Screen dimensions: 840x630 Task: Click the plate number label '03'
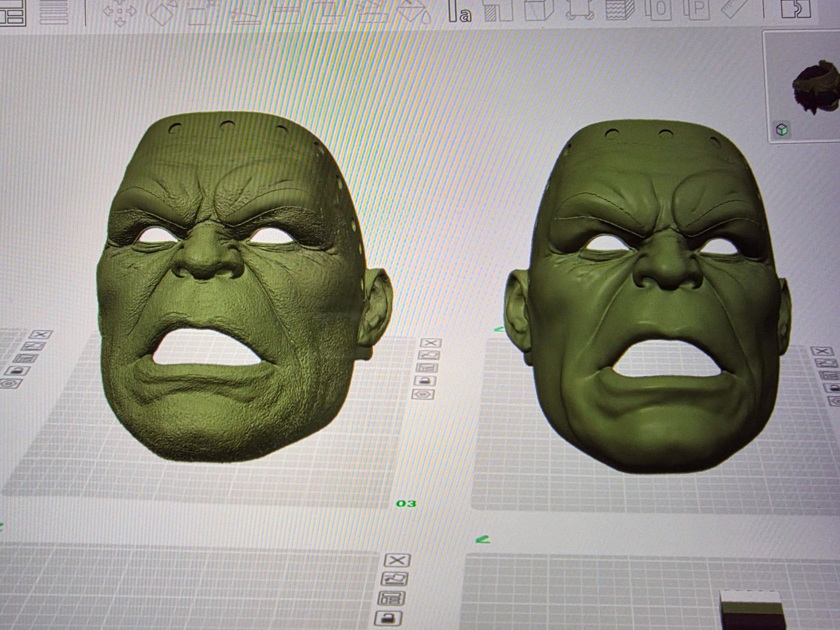click(x=406, y=503)
